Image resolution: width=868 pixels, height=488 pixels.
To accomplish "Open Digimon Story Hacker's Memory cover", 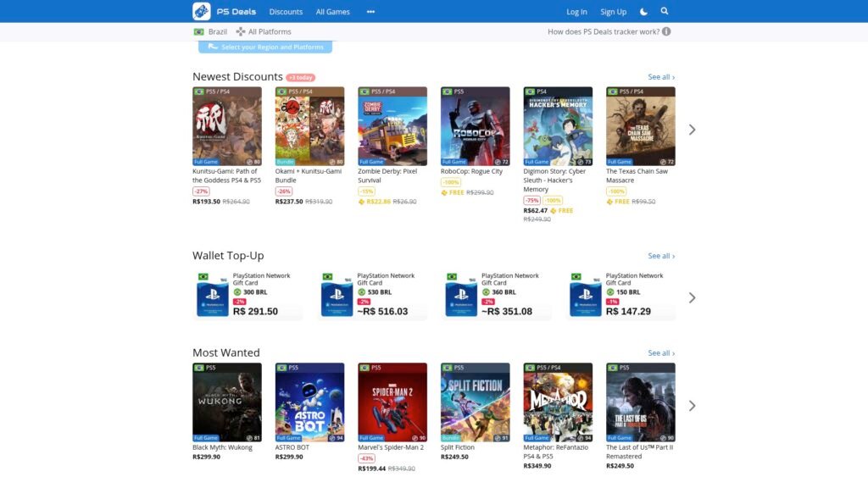I will click(558, 126).
